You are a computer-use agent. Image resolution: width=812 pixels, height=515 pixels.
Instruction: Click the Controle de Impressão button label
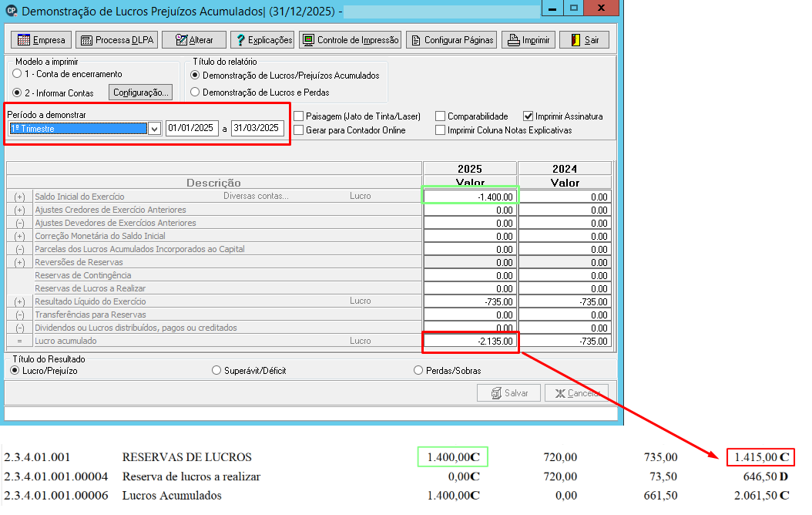pos(357,40)
